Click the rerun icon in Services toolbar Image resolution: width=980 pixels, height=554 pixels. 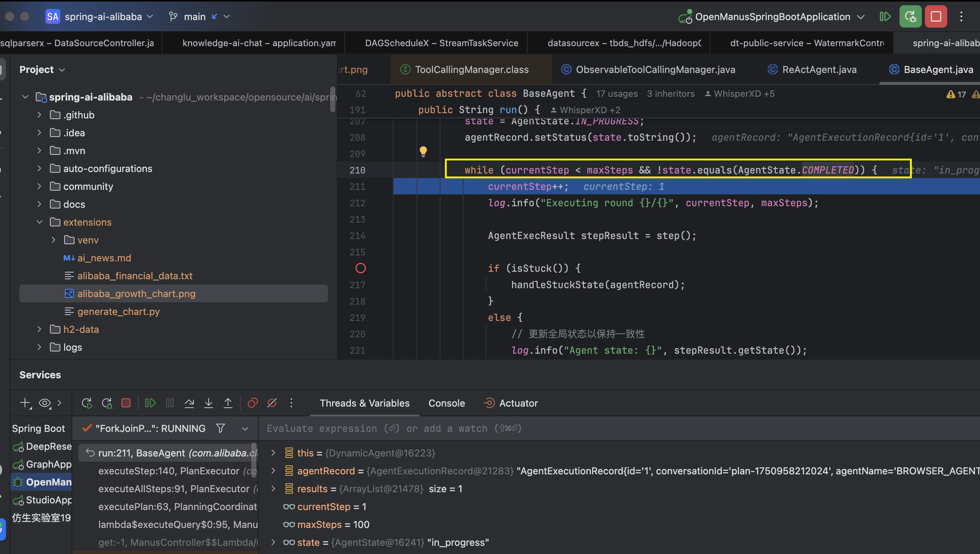tap(87, 403)
